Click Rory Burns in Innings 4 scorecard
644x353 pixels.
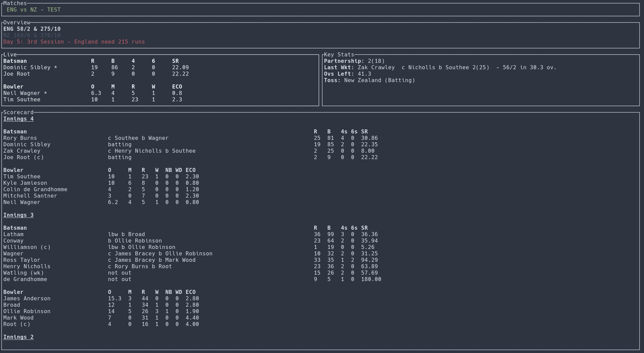[x=20, y=138]
